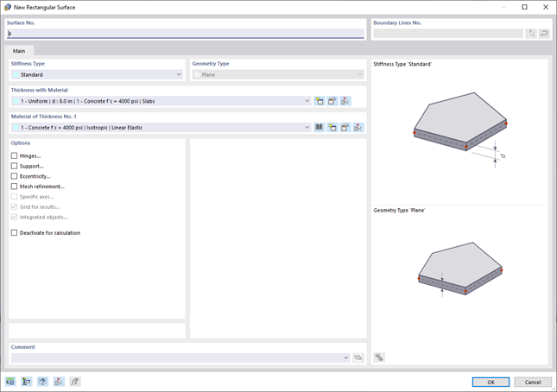Pick thickness from model via select-in-graphic icon
Viewport: 557px width, 392px height.
[345, 101]
